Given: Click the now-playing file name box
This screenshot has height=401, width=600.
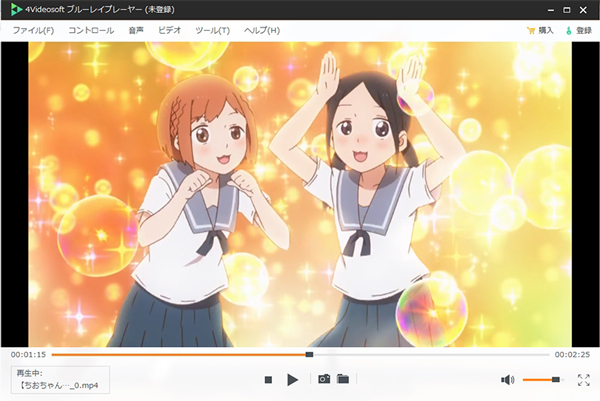Looking at the screenshot, I should click(x=60, y=380).
